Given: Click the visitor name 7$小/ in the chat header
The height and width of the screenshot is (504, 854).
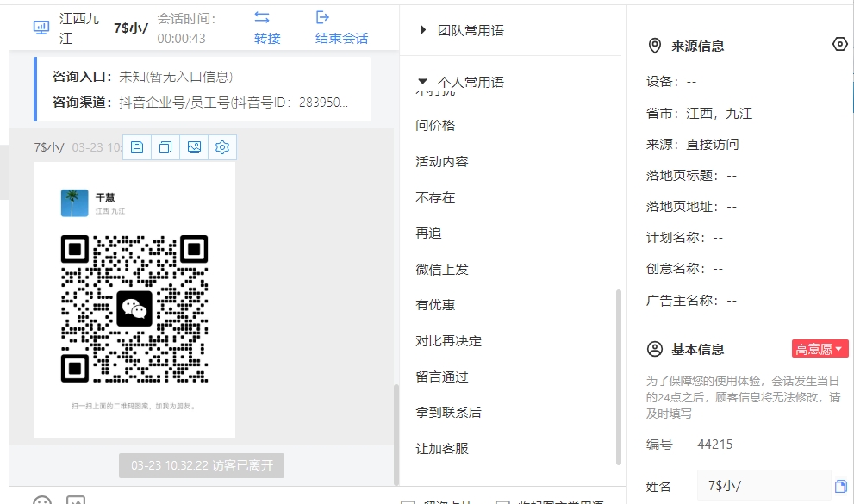Looking at the screenshot, I should pyautogui.click(x=131, y=28).
